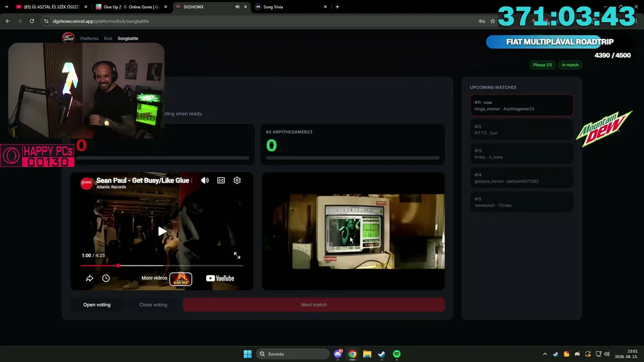Close the Song Trivia tab
Viewport: 644px width, 362px height.
[x=325, y=7]
